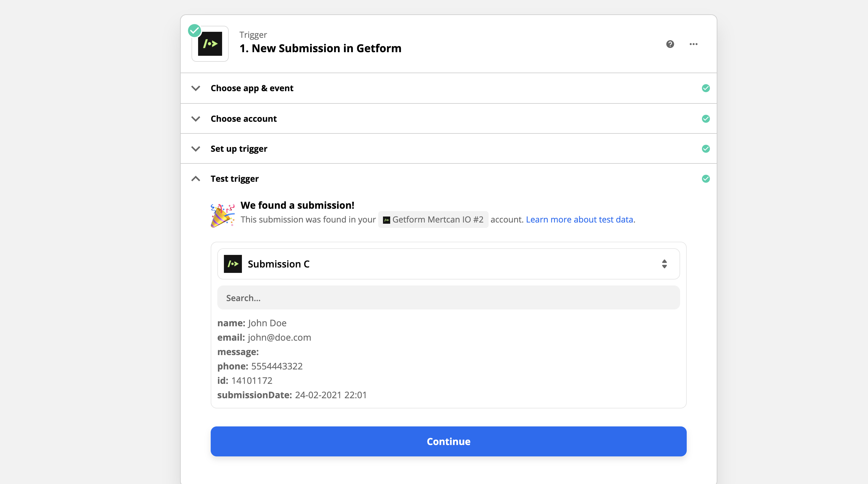The width and height of the screenshot is (868, 484).
Task: Click the title 1. New Submission in Getform
Action: point(321,48)
